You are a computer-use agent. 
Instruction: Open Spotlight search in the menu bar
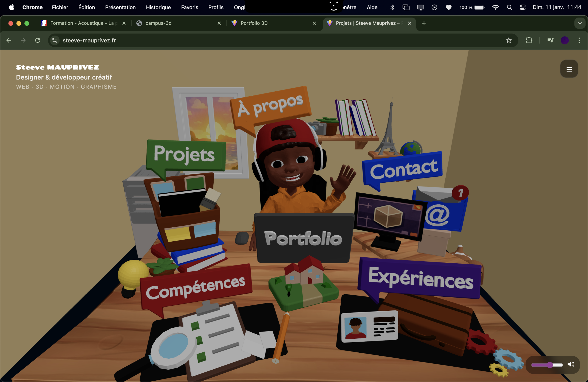(x=509, y=7)
